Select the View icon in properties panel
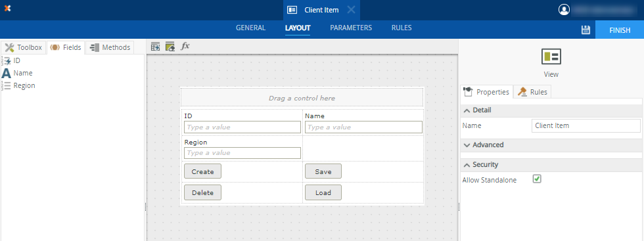Image resolution: width=644 pixels, height=241 pixels. 551,56
